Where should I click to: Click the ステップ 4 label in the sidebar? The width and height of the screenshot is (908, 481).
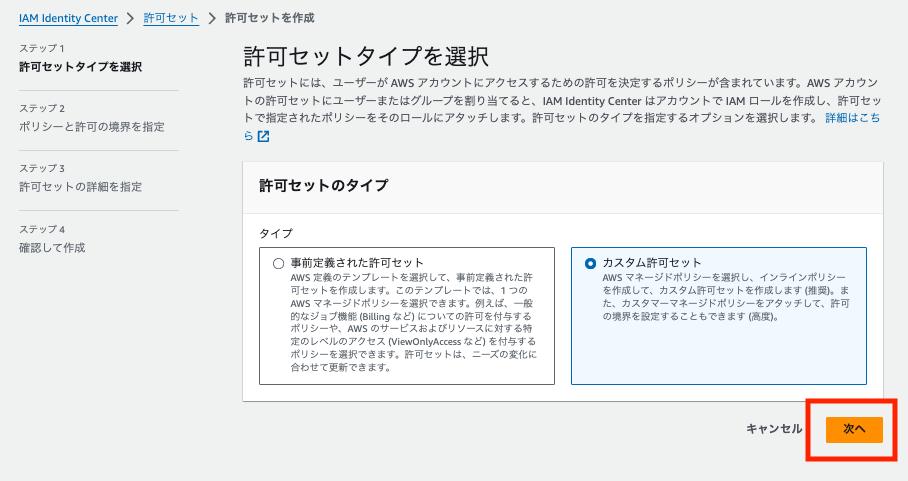(x=42, y=229)
